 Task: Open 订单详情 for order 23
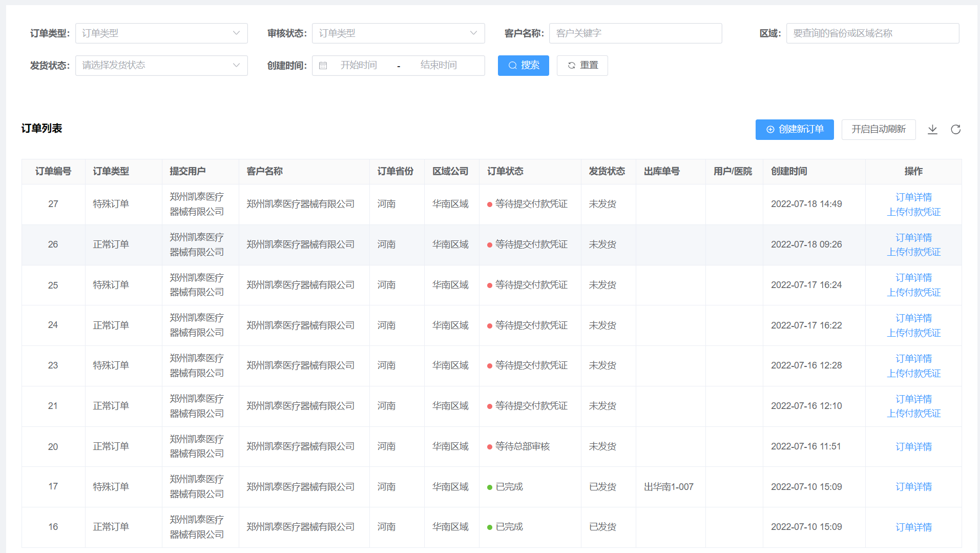[x=913, y=359]
